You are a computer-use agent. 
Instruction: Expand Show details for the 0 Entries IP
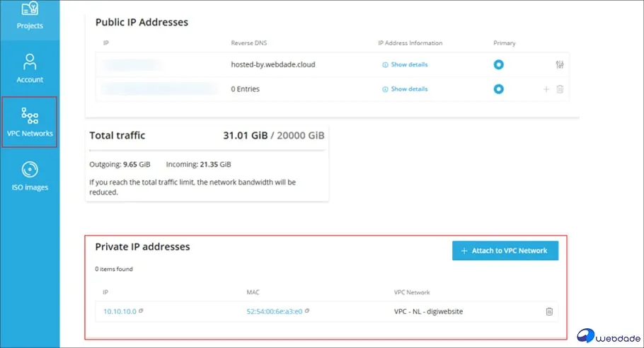(x=405, y=89)
